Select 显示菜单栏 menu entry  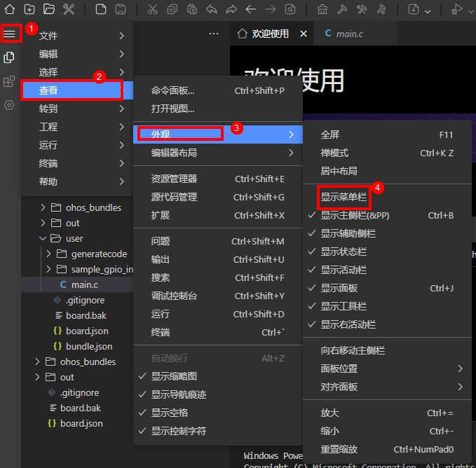[344, 197]
